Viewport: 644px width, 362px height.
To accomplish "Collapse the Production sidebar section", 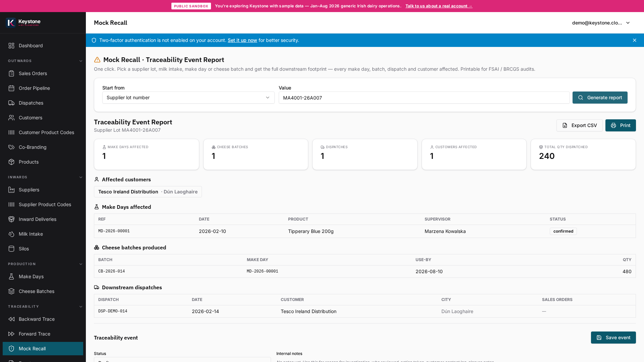I will coord(81,264).
